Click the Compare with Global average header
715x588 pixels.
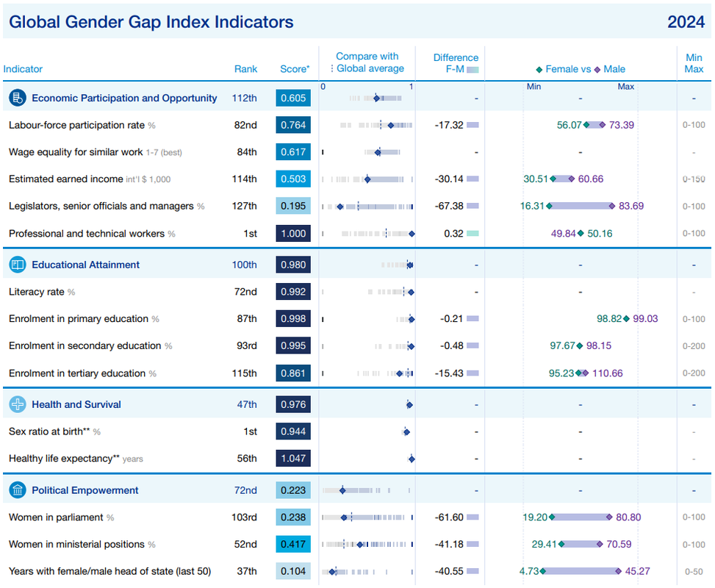tap(367, 62)
